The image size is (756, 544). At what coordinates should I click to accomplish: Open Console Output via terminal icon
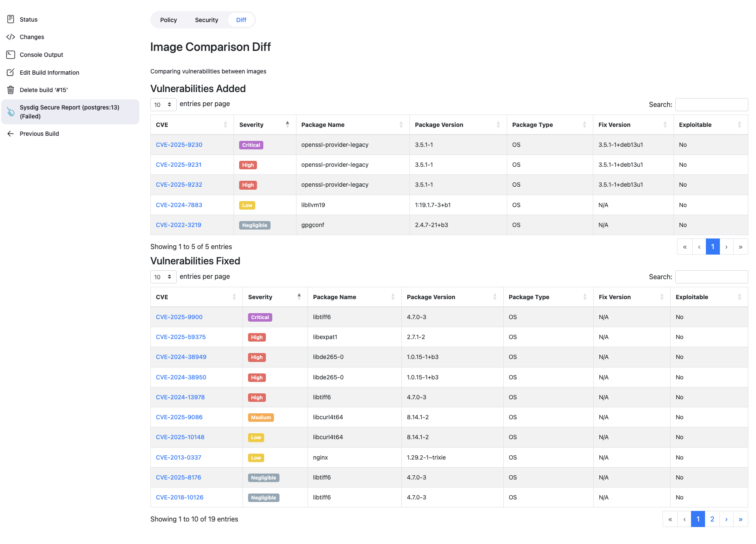(x=11, y=55)
